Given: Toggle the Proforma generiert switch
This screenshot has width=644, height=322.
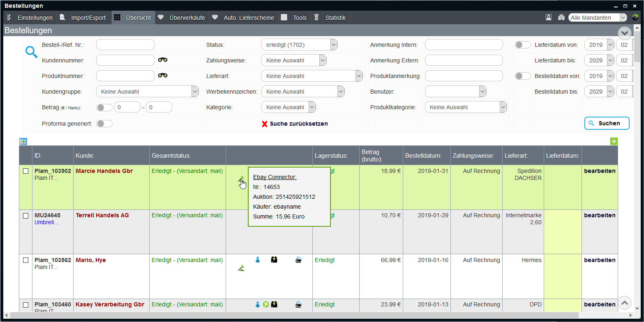Looking at the screenshot, I should [x=104, y=124].
